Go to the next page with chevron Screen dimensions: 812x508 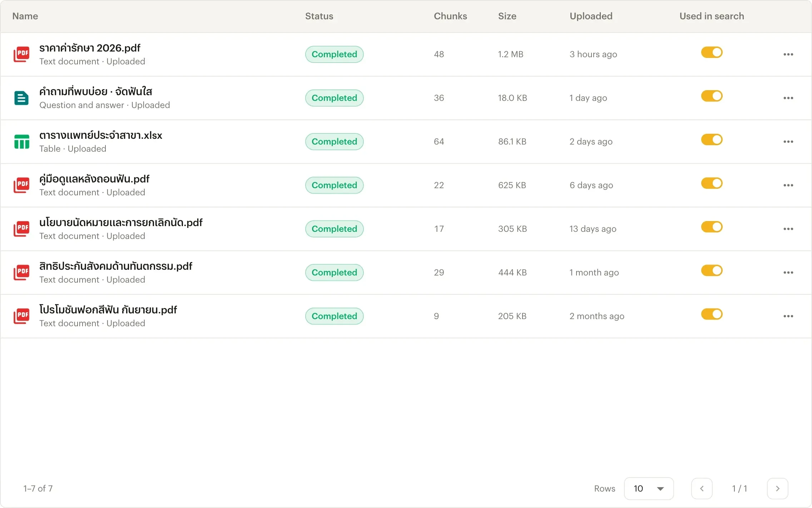(777, 488)
